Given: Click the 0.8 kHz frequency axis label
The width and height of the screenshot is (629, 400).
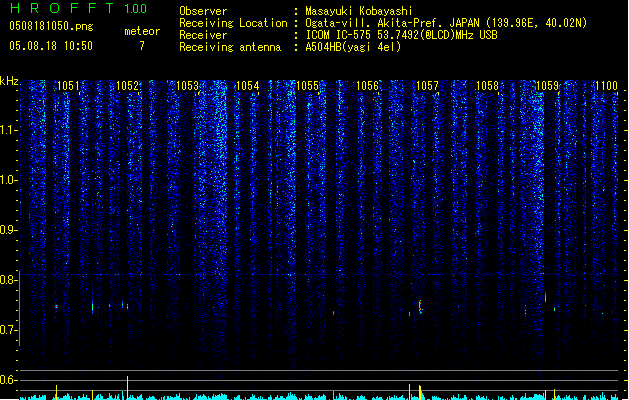Looking at the screenshot, I should pos(8,280).
